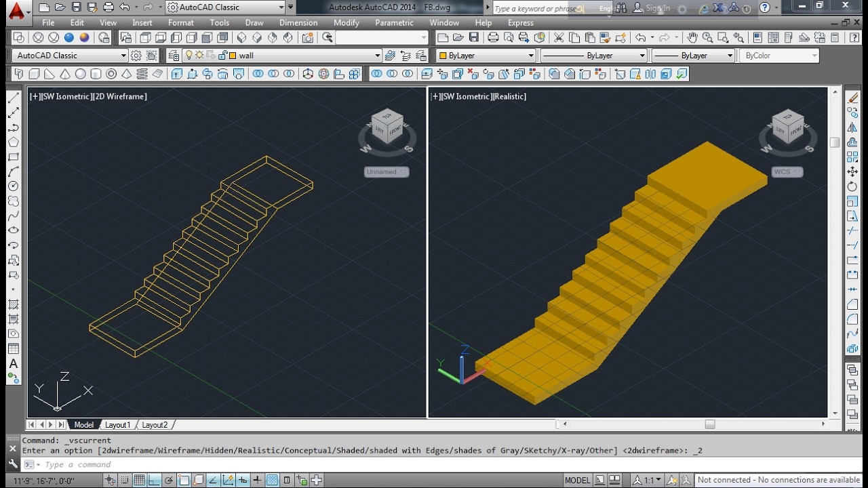Open the Workspace Settings gear icon
This screenshot has height=488, width=868.
tap(136, 56)
